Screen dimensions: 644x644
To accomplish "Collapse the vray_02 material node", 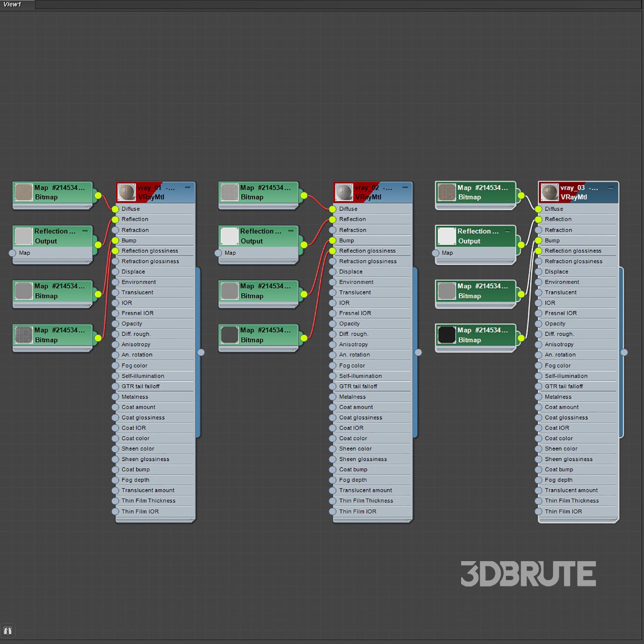I will point(405,188).
